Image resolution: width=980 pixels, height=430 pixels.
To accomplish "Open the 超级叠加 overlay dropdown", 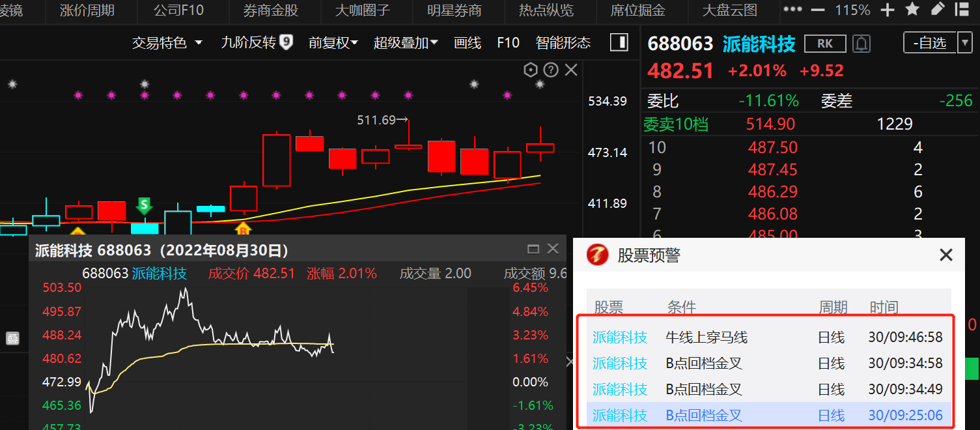I will (x=406, y=43).
